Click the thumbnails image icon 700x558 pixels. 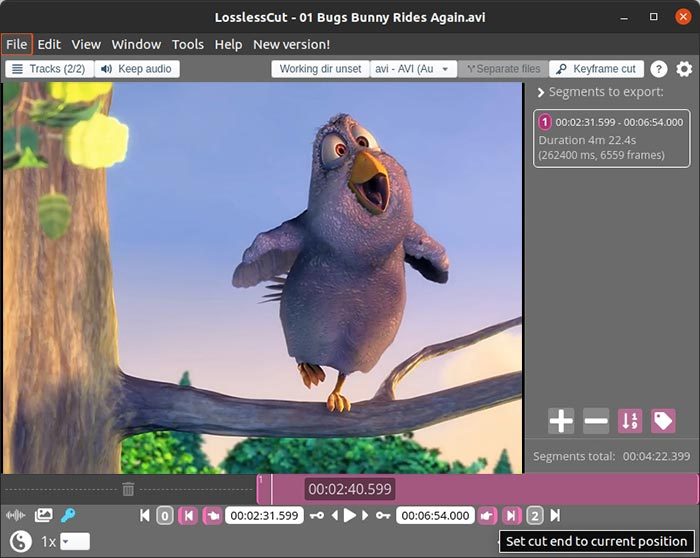tap(43, 516)
